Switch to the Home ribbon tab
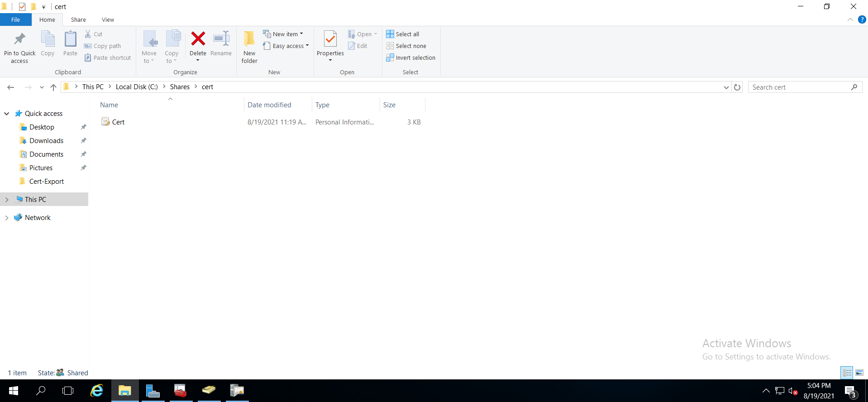This screenshot has height=402, width=868. 47,19
